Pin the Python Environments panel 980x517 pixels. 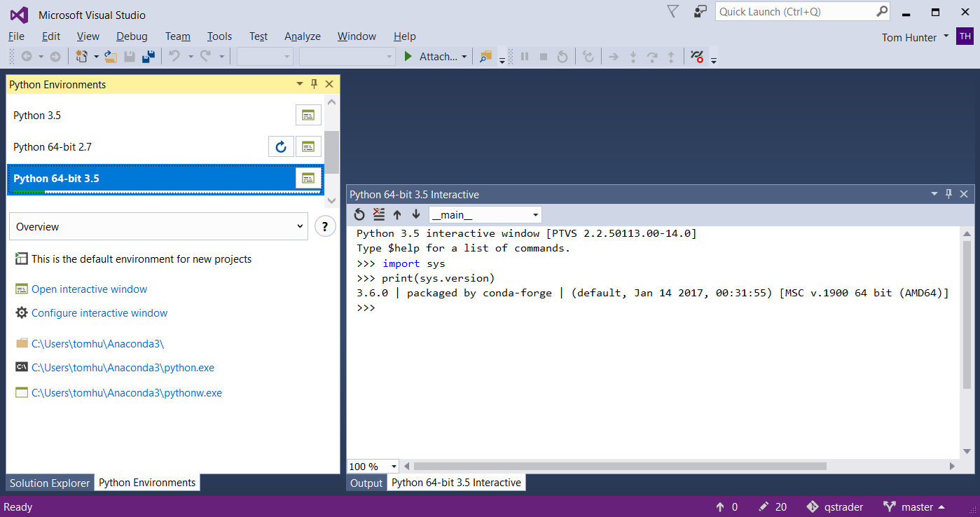(x=315, y=84)
